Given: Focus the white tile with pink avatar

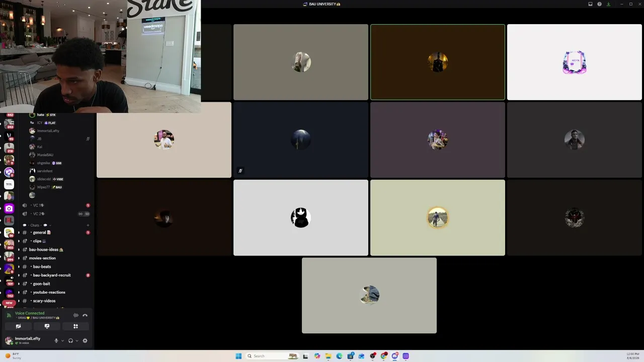Looking at the screenshot, I should [x=575, y=62].
